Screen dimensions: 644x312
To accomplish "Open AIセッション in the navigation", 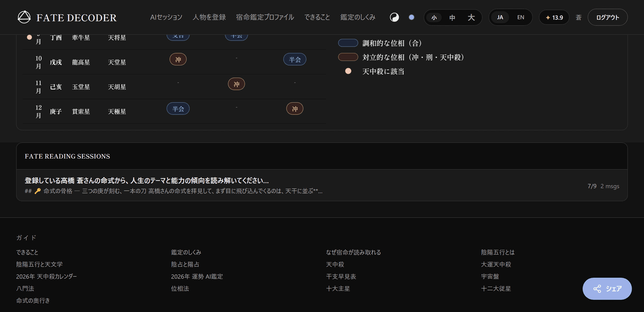I will click(166, 17).
